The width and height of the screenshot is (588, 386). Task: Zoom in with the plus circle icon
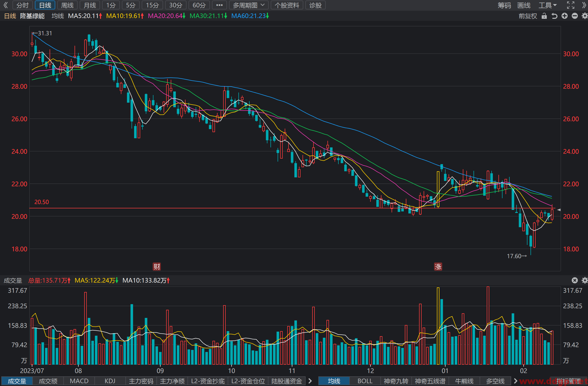(565, 16)
